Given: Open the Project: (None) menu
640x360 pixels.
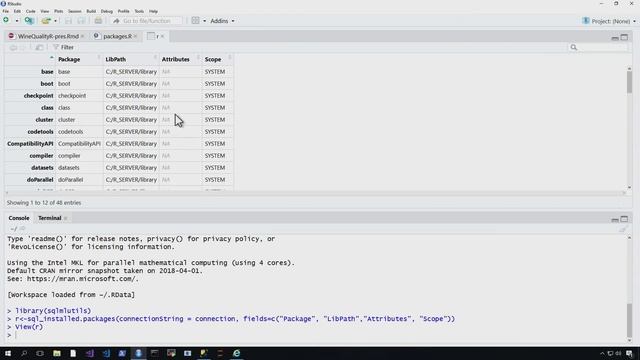Looking at the screenshot, I should [609, 21].
